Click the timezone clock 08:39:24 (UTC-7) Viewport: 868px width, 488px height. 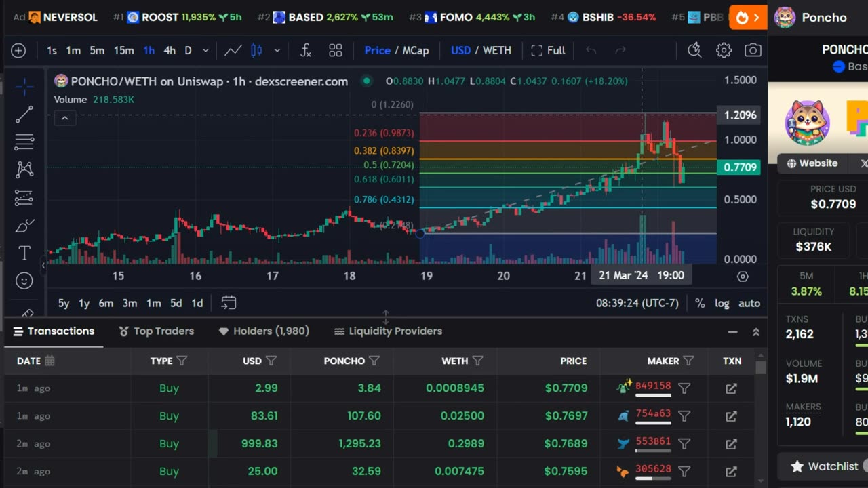pyautogui.click(x=637, y=303)
